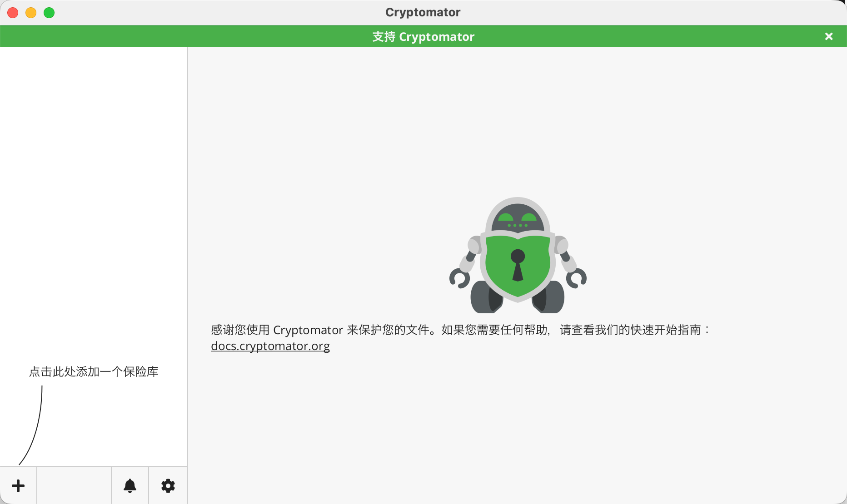Click the blank toolbar space beside plus icon
847x504 pixels.
(x=74, y=485)
